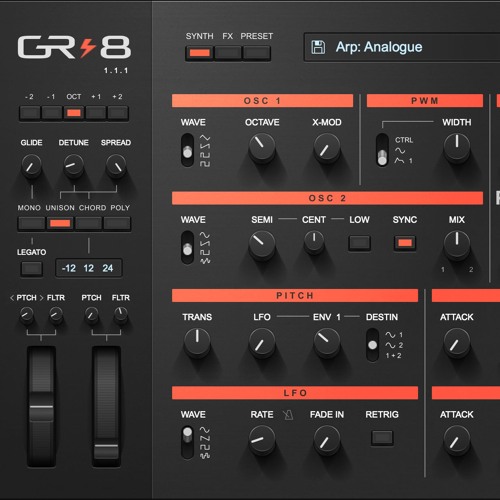
Task: Select the PWM LFO sine source icon
Action: (x=400, y=151)
